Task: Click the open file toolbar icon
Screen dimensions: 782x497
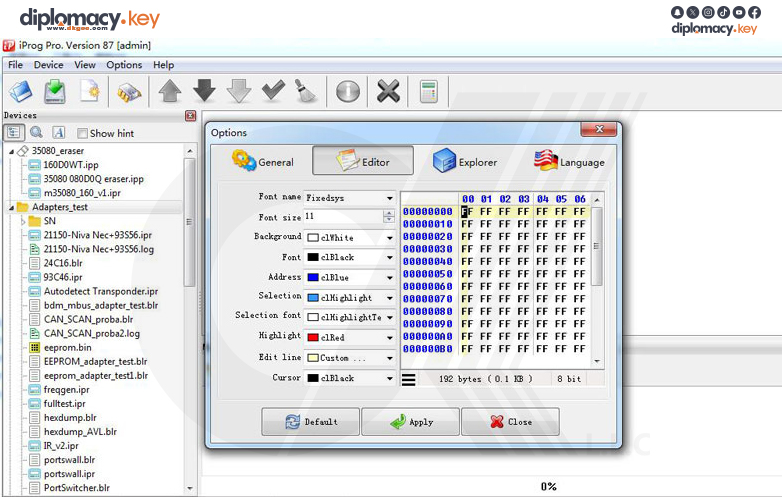Action: click(21, 92)
